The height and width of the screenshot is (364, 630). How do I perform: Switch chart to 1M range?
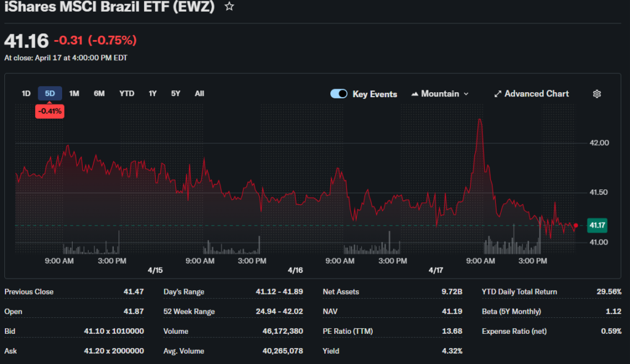pos(74,93)
